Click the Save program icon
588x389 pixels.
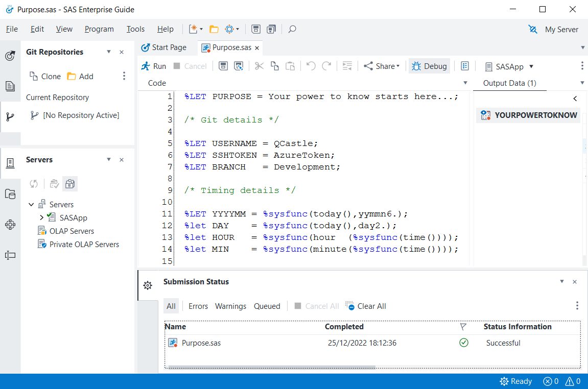(x=223, y=66)
